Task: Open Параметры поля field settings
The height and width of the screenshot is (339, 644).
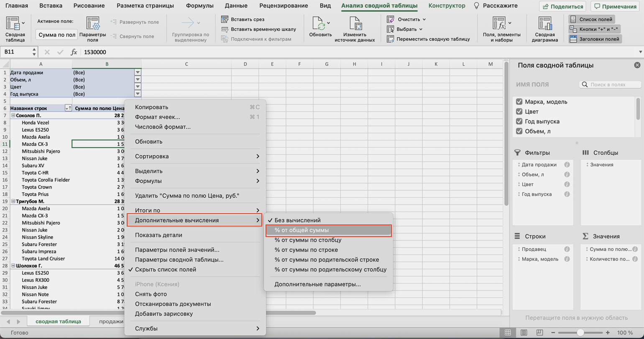Action: (x=92, y=25)
